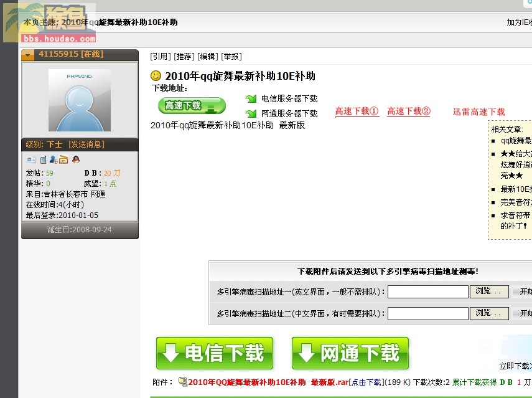Open user profile 41155915
Screen dimensions: 532x398
pos(58,54)
